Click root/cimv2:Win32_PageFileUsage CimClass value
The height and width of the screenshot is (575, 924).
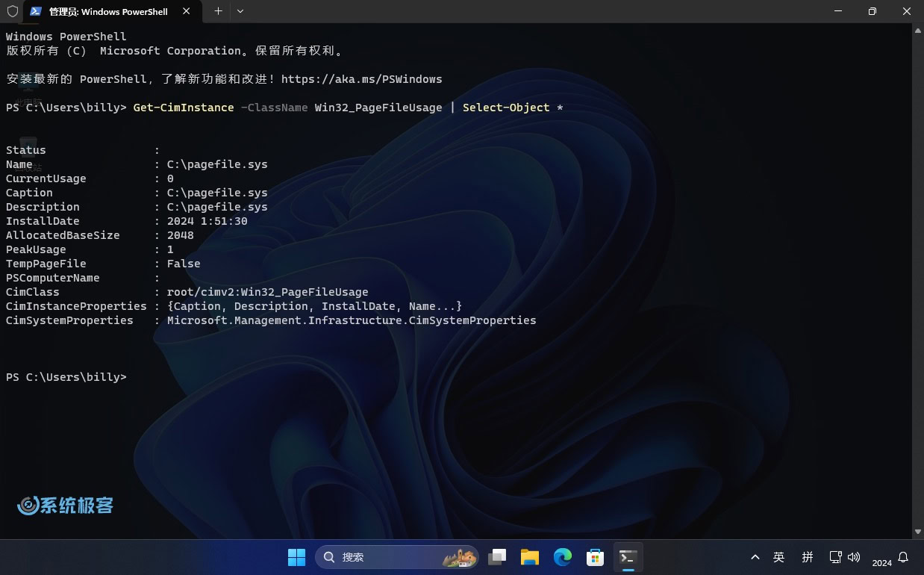(268, 292)
